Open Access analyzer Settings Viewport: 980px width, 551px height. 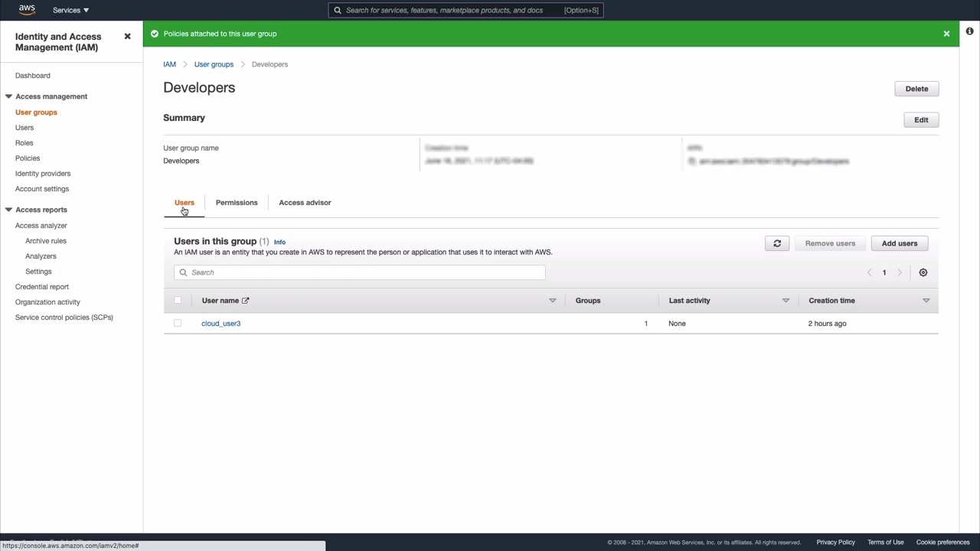pos(38,272)
